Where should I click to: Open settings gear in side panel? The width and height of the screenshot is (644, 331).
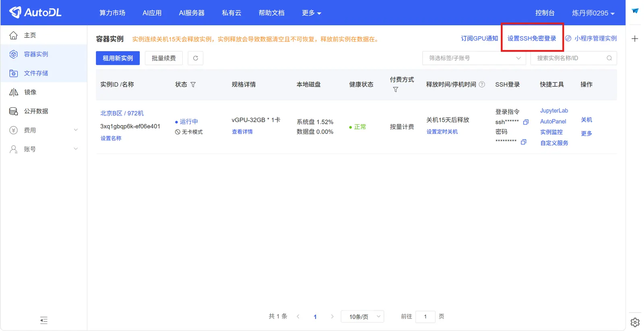click(x=635, y=322)
